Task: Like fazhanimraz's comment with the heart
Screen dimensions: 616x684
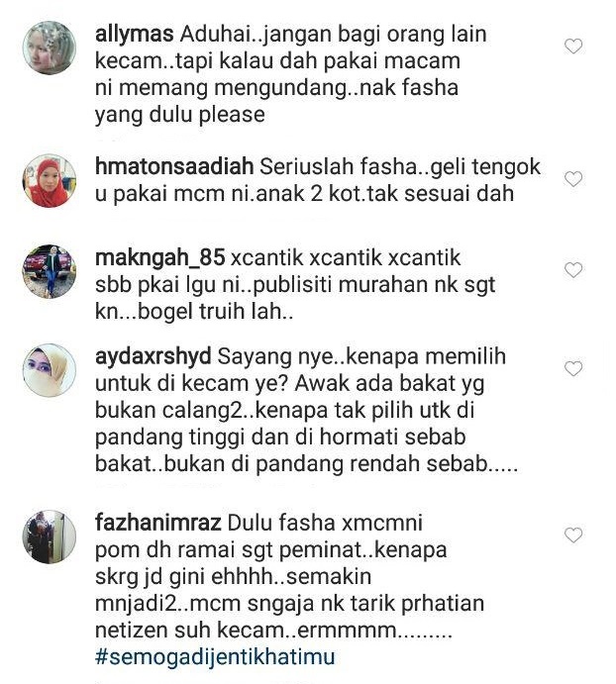Action: click(573, 535)
